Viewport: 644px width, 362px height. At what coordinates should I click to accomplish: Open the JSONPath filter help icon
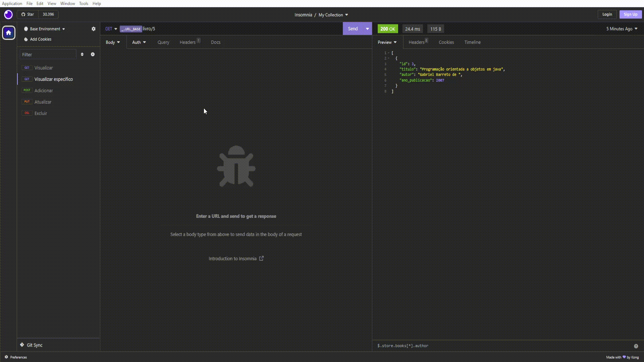(x=636, y=346)
